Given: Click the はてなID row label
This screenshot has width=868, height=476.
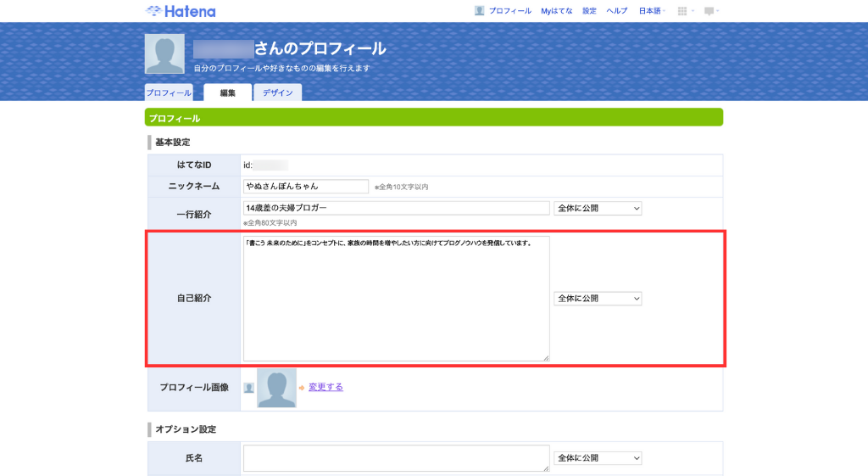Looking at the screenshot, I should [x=194, y=165].
